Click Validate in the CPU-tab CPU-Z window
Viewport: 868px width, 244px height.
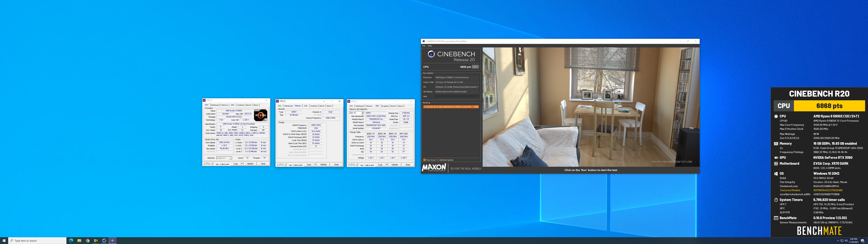250,164
